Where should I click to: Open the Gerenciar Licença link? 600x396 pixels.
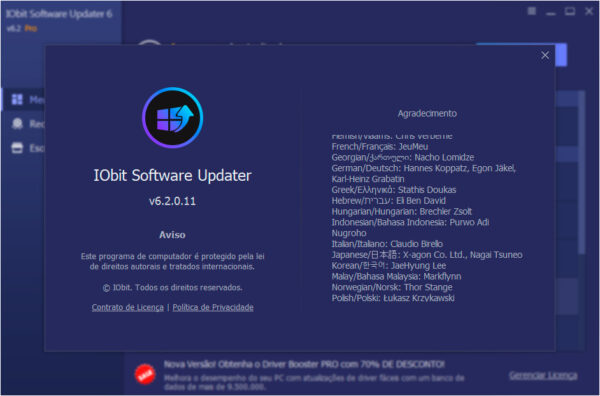tap(543, 375)
